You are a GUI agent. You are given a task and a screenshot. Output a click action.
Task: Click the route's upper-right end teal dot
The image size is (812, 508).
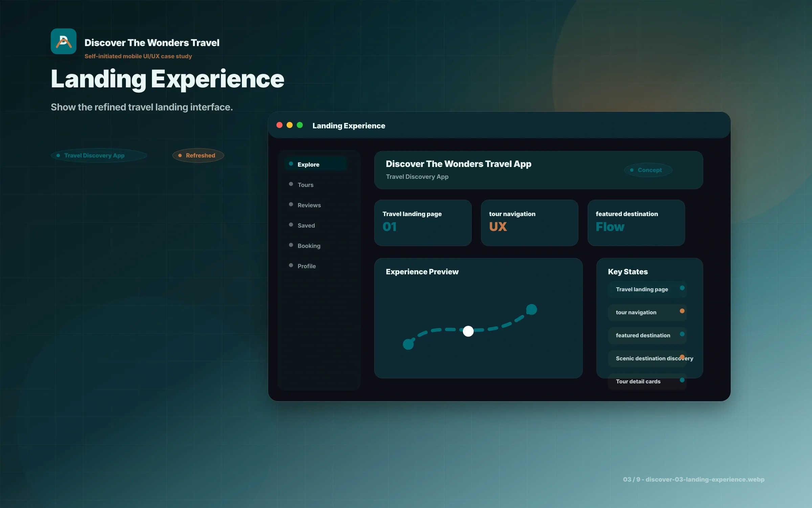click(532, 309)
